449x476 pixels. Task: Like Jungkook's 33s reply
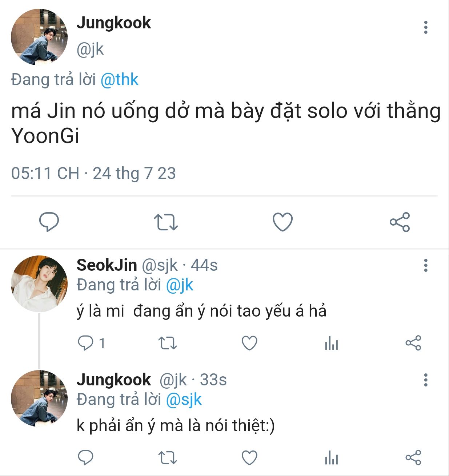point(249,458)
